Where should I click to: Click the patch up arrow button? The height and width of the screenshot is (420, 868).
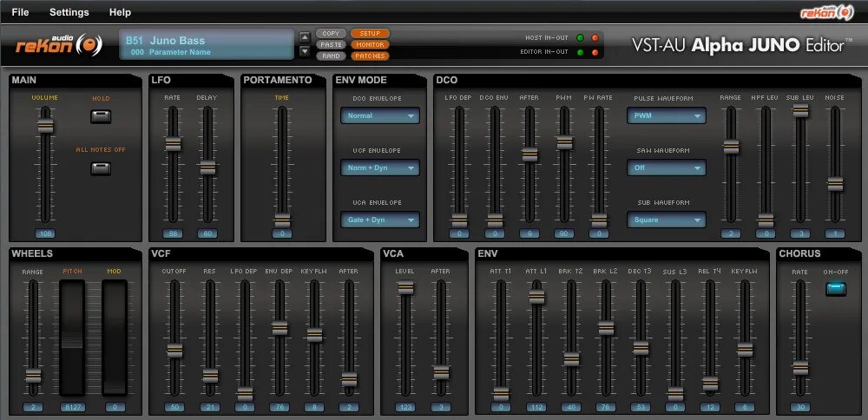[x=305, y=37]
